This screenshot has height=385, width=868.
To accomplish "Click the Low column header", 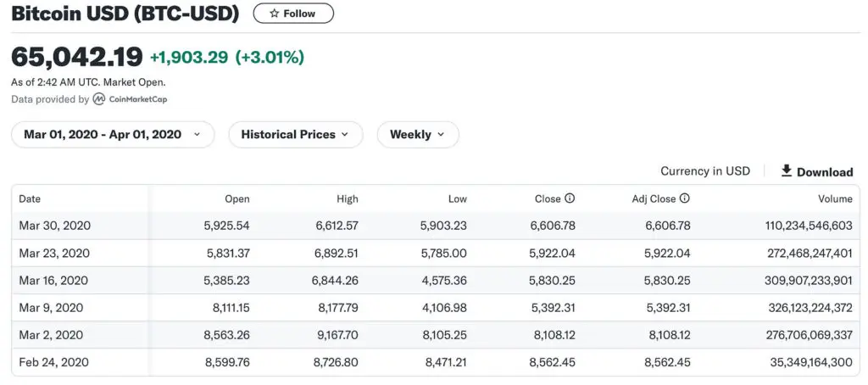I will click(457, 199).
